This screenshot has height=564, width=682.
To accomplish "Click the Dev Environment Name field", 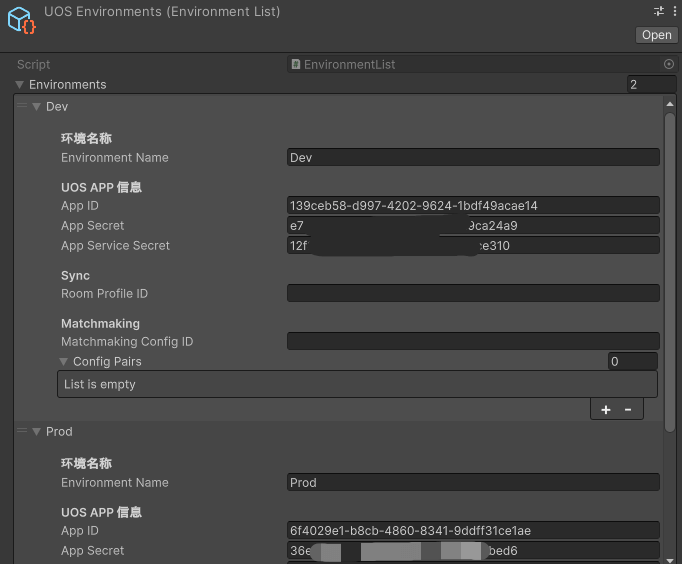I will coord(472,157).
